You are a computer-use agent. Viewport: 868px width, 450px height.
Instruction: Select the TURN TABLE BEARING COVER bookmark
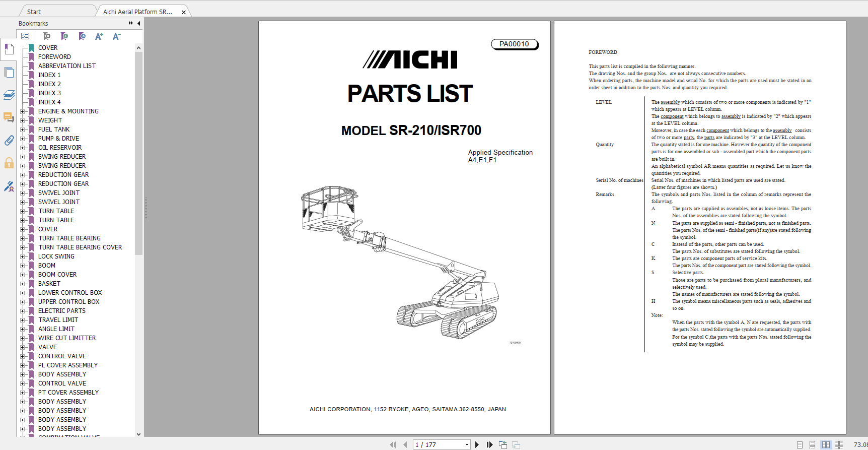80,247
